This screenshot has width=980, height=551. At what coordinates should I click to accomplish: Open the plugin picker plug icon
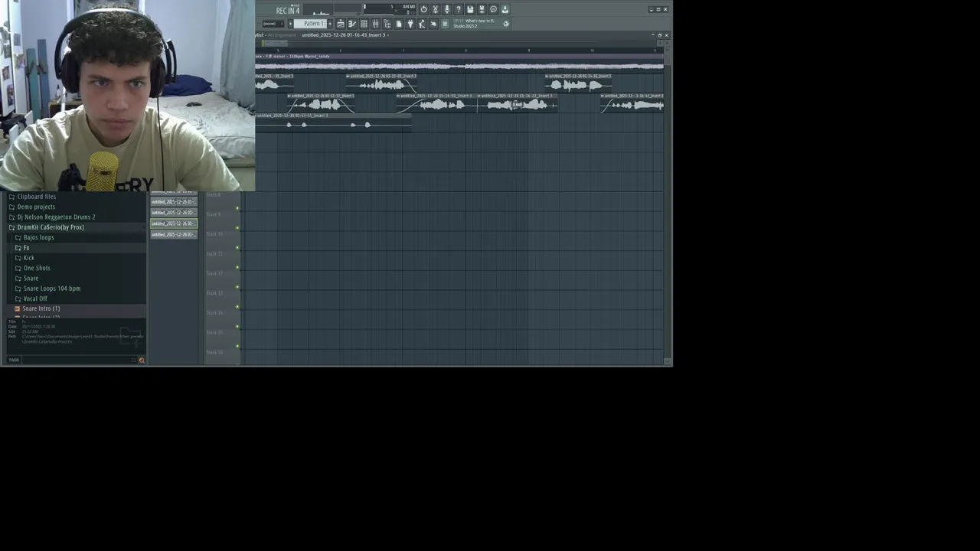tap(410, 24)
